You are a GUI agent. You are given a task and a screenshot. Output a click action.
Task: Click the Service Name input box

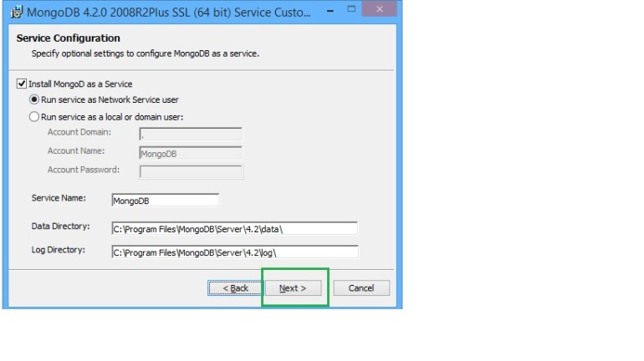tap(165, 201)
